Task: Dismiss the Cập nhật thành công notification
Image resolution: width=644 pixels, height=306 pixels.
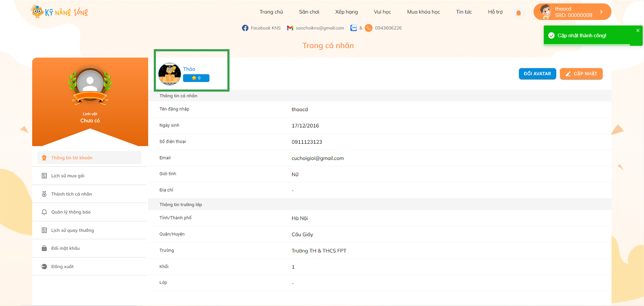Action: tap(638, 31)
